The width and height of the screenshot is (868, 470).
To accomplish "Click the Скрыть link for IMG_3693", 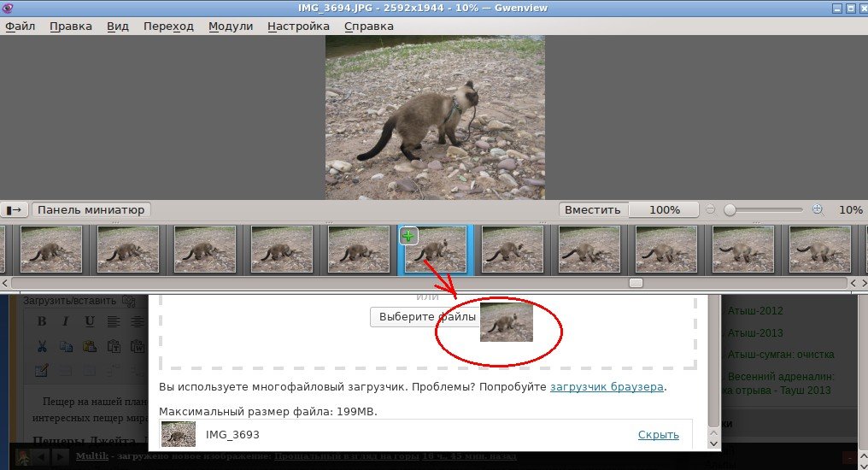I will [658, 434].
